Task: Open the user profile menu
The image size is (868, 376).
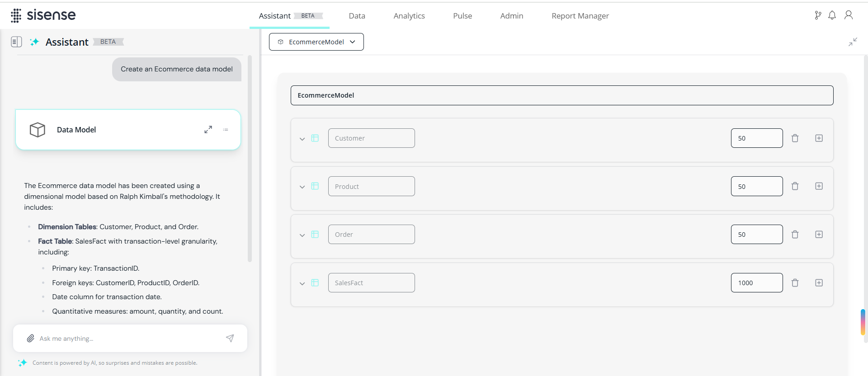Action: coord(849,15)
